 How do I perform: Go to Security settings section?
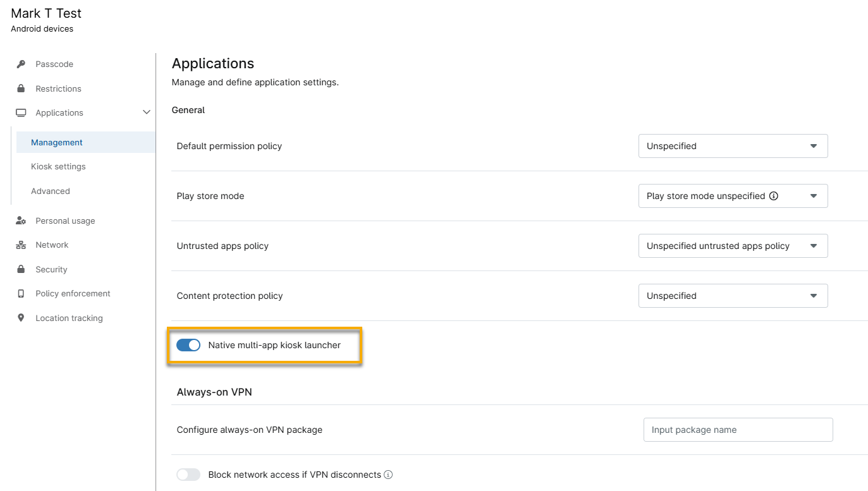(x=51, y=269)
